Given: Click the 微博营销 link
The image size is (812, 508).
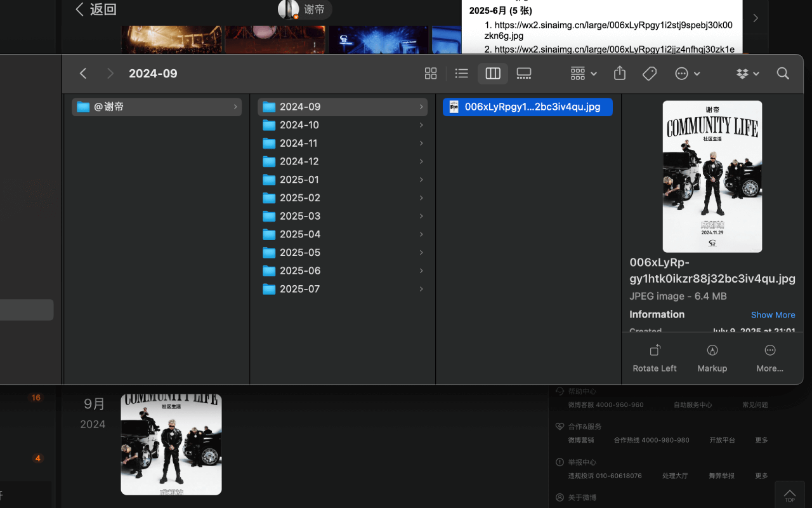Looking at the screenshot, I should tap(581, 440).
